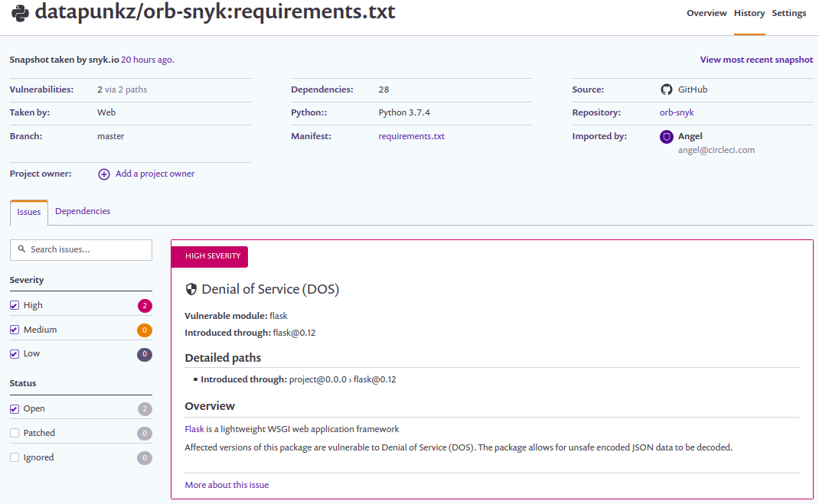Viewport: 819px width, 504px height.
Task: Click the Medium severity count badge
Action: 145,330
